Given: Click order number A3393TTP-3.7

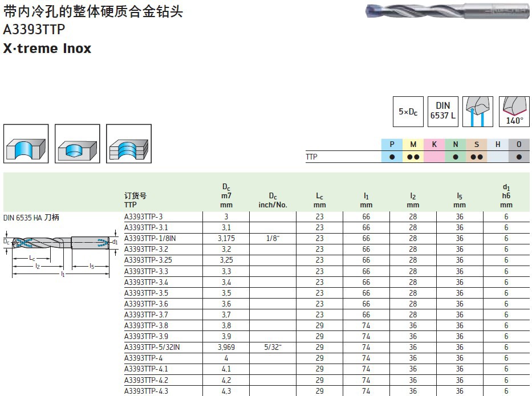Looking at the screenshot, I should pos(146,315).
